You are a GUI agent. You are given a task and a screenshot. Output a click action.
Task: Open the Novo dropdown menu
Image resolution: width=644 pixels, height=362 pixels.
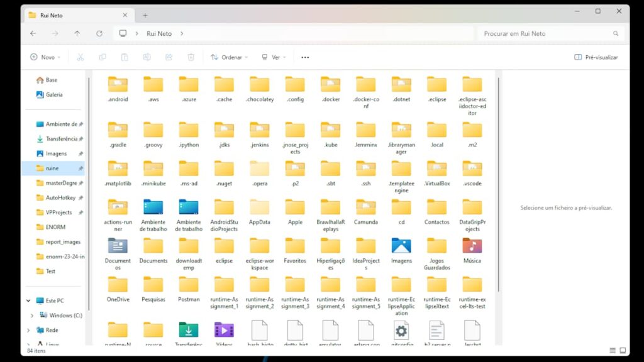click(45, 57)
